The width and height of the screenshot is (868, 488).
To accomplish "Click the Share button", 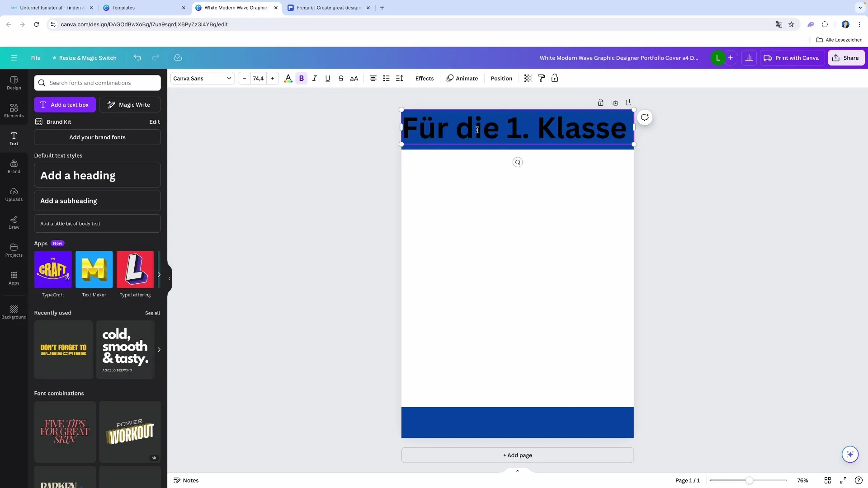I will (846, 57).
